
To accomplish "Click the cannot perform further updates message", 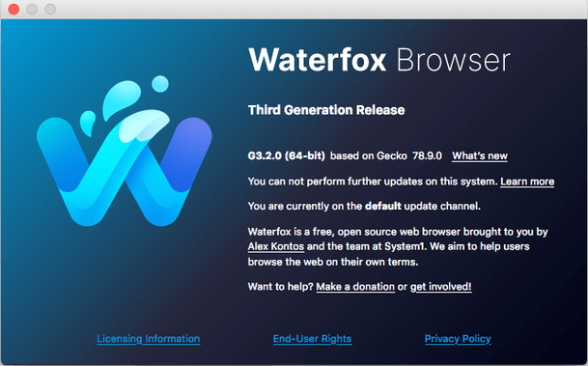I will click(373, 182).
